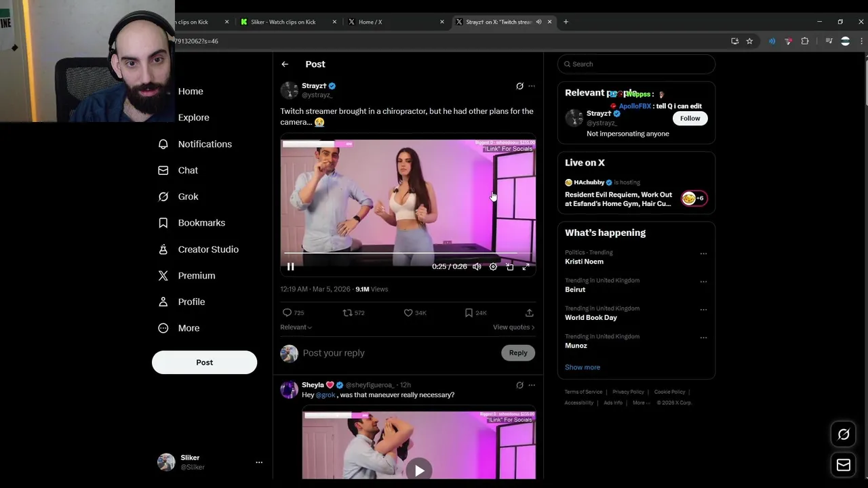Open more options dots on Strayz's post
The image size is (868, 488).
point(532,86)
